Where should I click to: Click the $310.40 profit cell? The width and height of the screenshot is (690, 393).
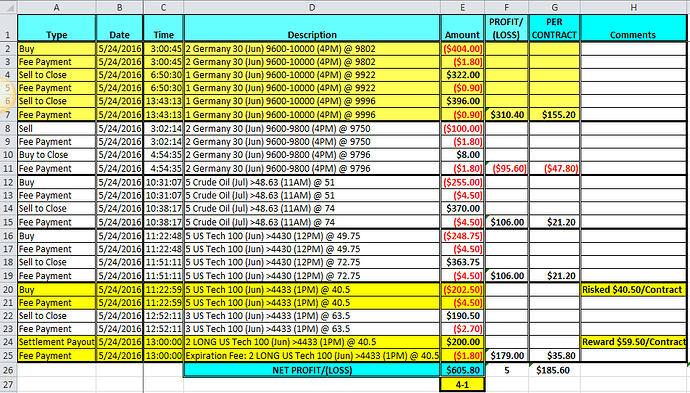pos(507,115)
